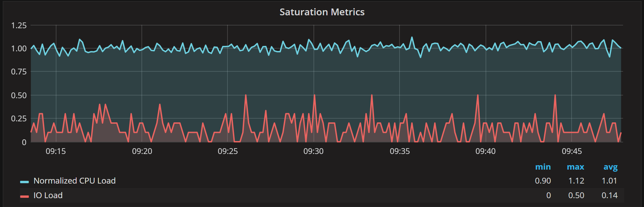This screenshot has height=207, width=644.
Task: Toggle the IO Load series in legend
Action: (x=48, y=195)
